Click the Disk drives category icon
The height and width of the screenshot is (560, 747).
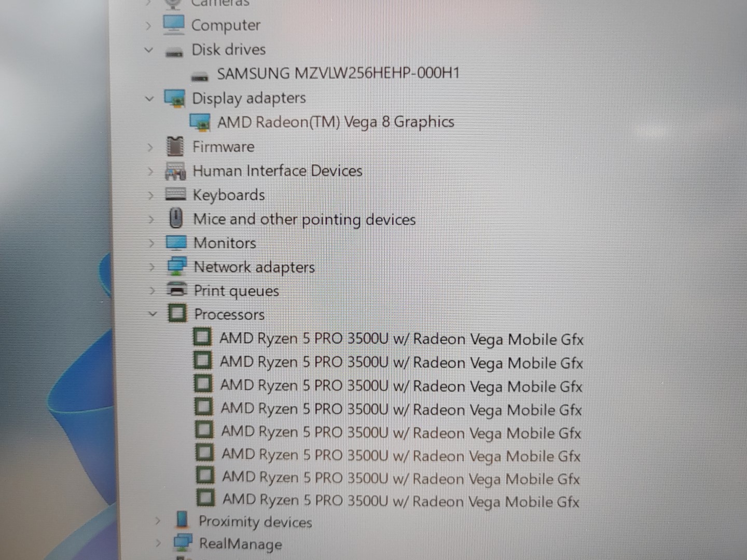174,51
